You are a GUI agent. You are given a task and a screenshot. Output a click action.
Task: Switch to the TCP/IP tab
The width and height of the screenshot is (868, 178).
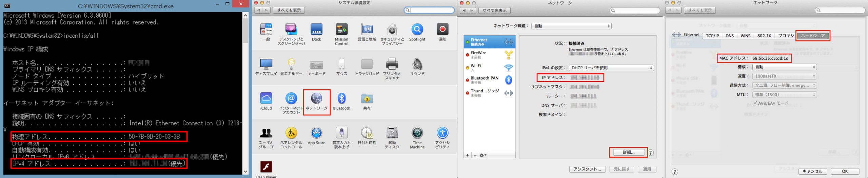[712, 36]
